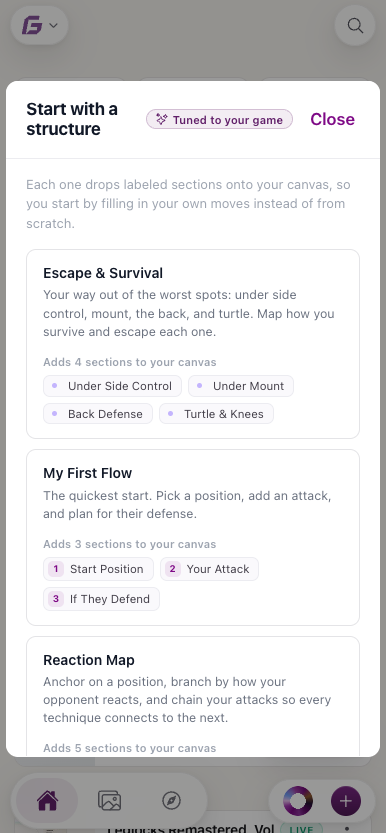This screenshot has height=833, width=386.
Task: Pick the My First Flow structure
Action: point(193,537)
